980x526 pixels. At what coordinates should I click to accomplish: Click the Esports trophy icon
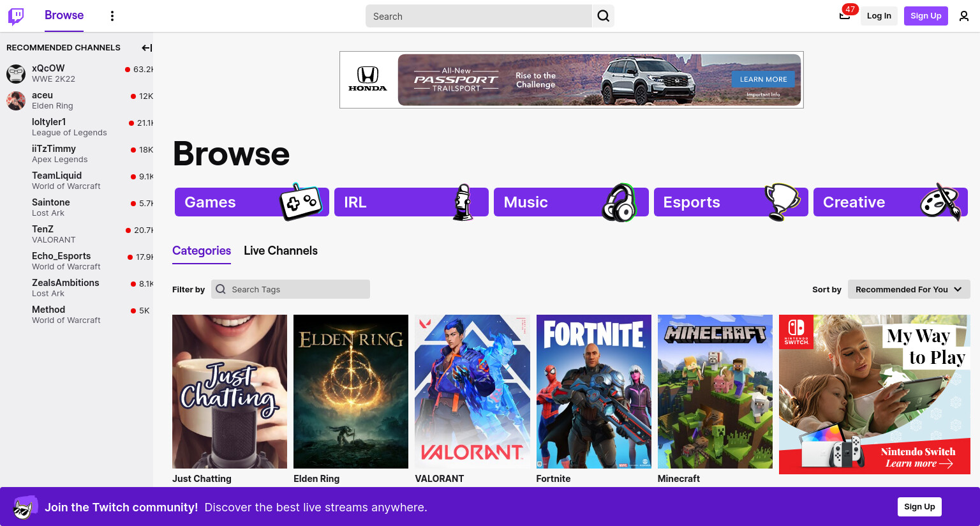(782, 202)
